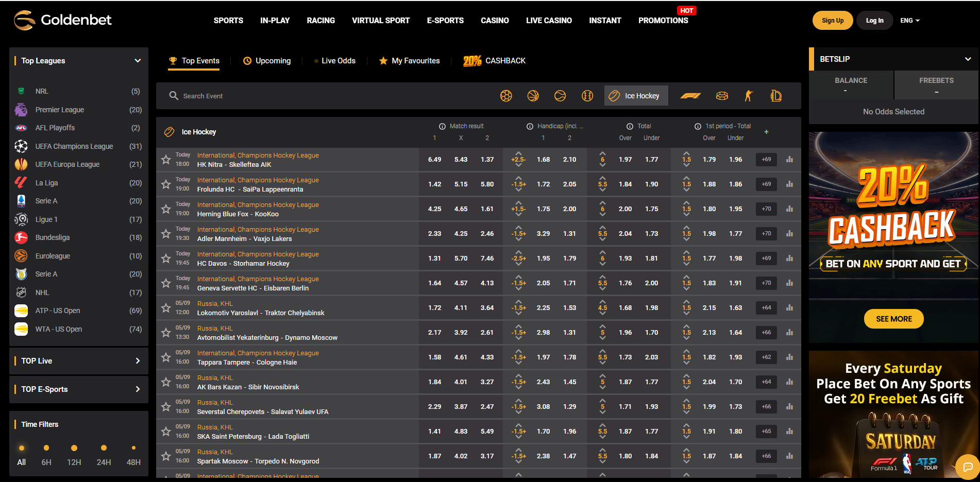Image resolution: width=980 pixels, height=482 pixels.
Task: Click Match result info icon
Action: (x=442, y=126)
